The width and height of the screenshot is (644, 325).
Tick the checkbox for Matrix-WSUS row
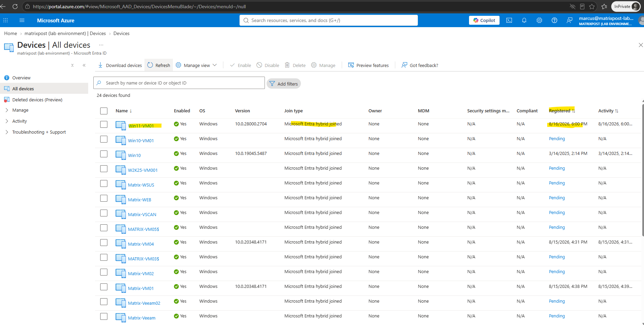click(104, 183)
